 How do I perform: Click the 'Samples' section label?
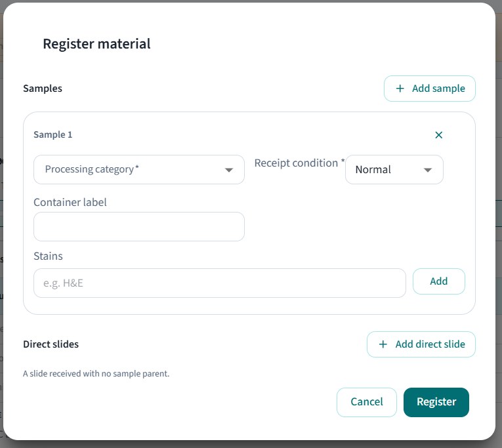(43, 89)
